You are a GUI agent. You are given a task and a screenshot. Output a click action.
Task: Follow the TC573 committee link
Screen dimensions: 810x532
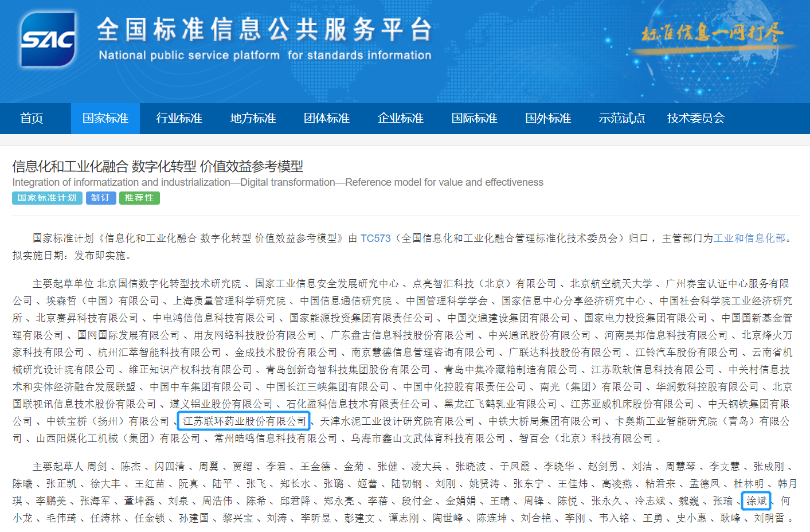[x=375, y=238]
